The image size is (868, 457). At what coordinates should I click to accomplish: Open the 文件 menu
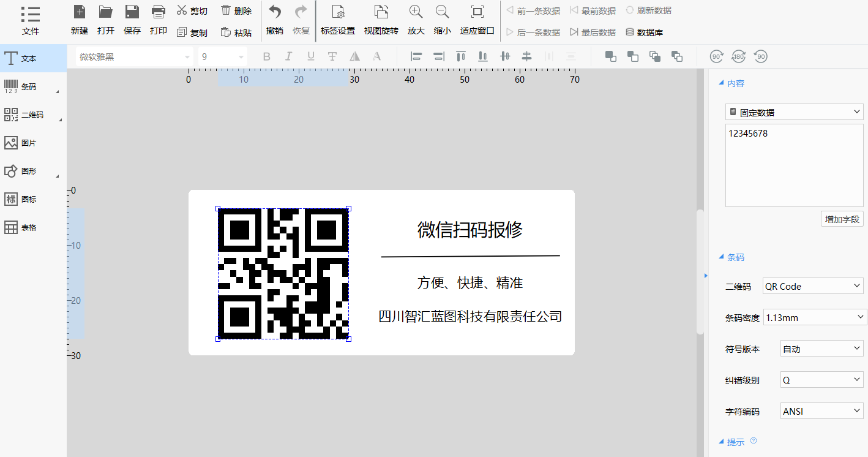(x=31, y=20)
